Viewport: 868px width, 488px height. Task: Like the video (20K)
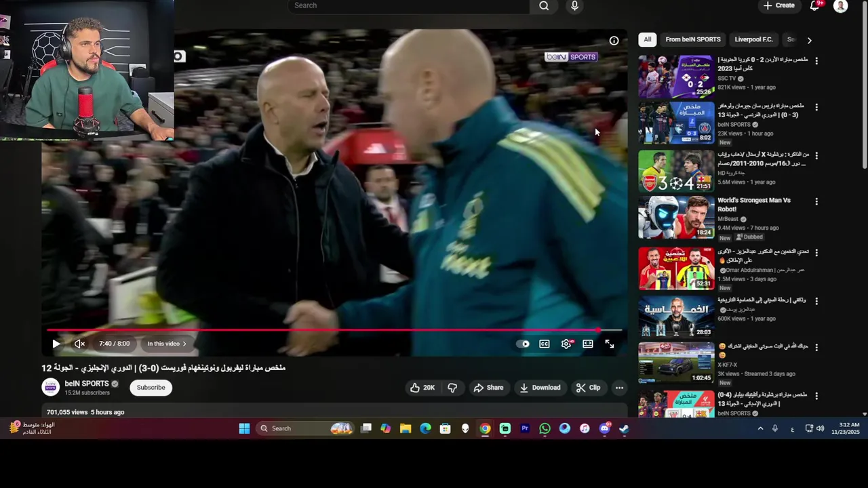[x=422, y=388]
